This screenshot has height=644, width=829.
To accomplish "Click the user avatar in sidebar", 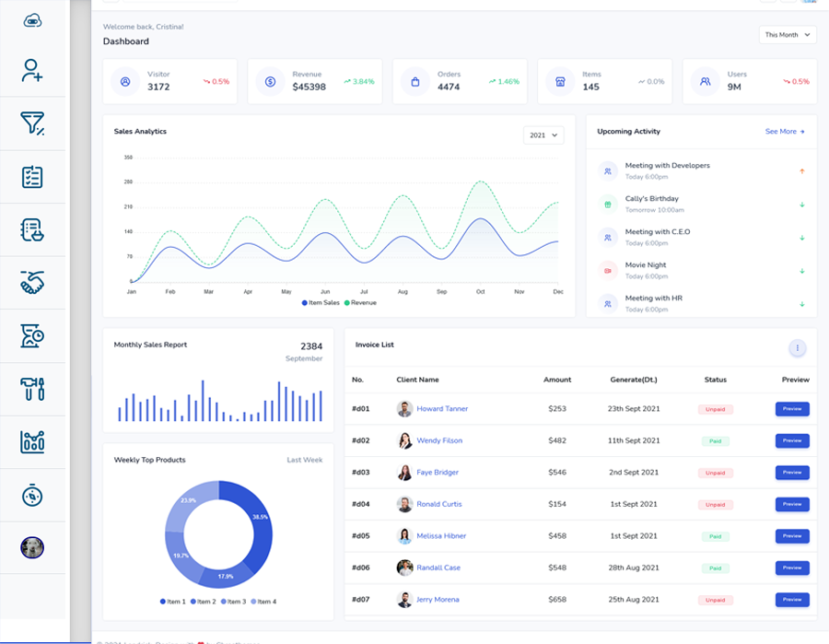I will coord(32,548).
